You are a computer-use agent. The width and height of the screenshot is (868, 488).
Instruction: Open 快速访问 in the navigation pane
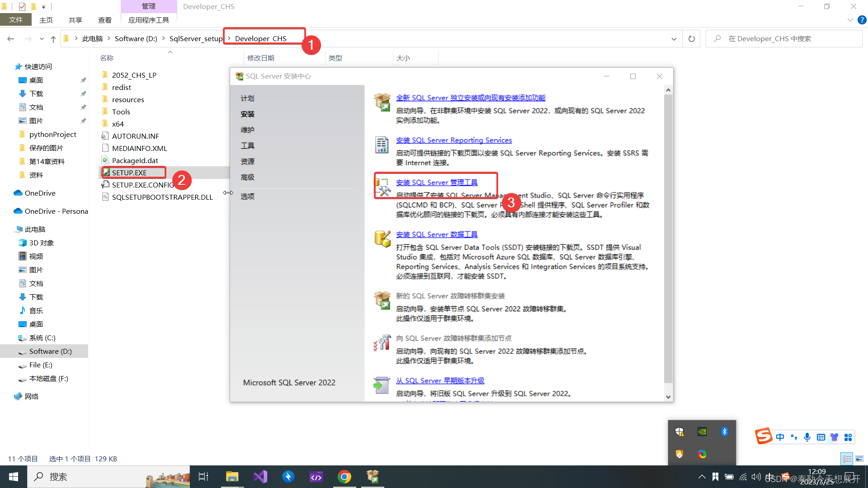[38, 66]
